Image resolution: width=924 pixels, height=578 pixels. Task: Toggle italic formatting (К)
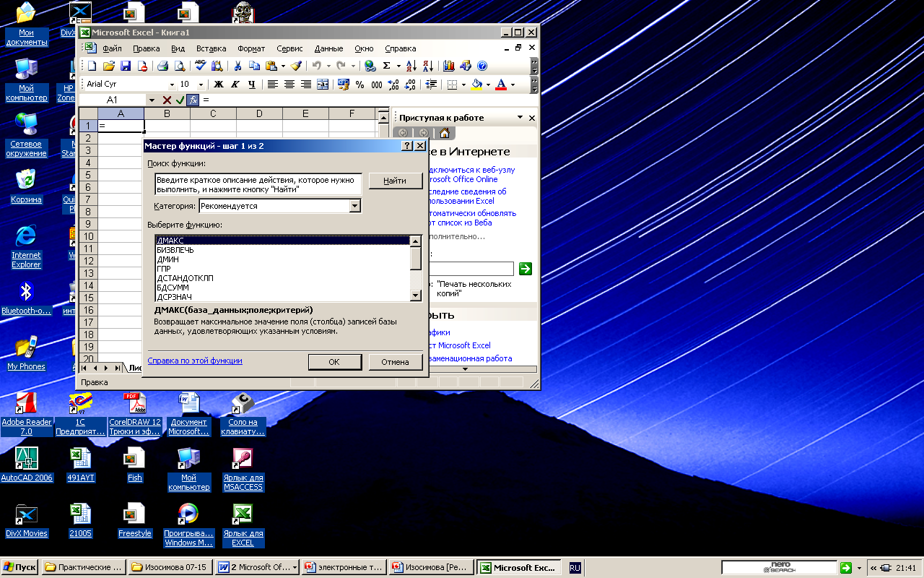point(235,85)
